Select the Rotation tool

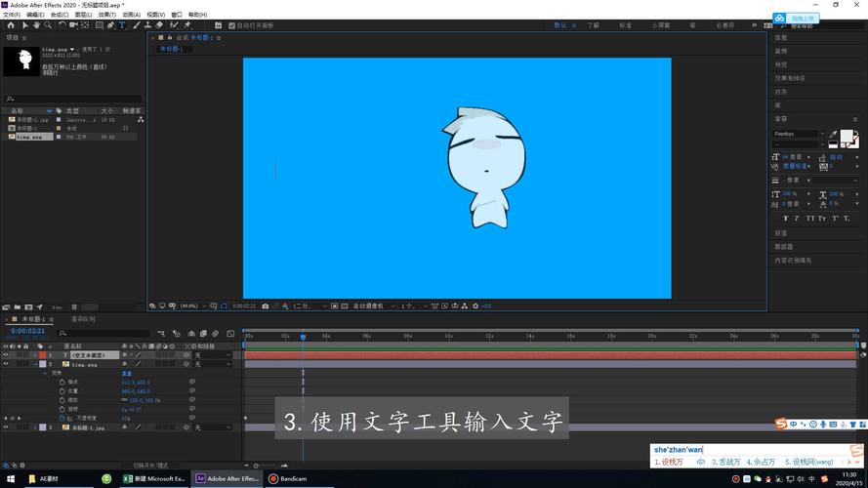[62, 25]
